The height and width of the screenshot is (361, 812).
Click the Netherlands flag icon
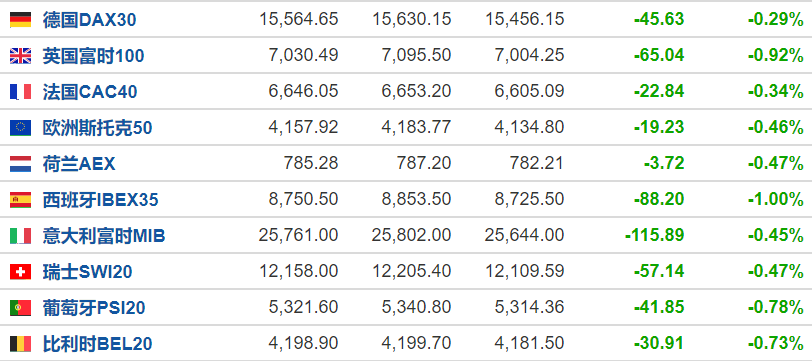[20, 164]
